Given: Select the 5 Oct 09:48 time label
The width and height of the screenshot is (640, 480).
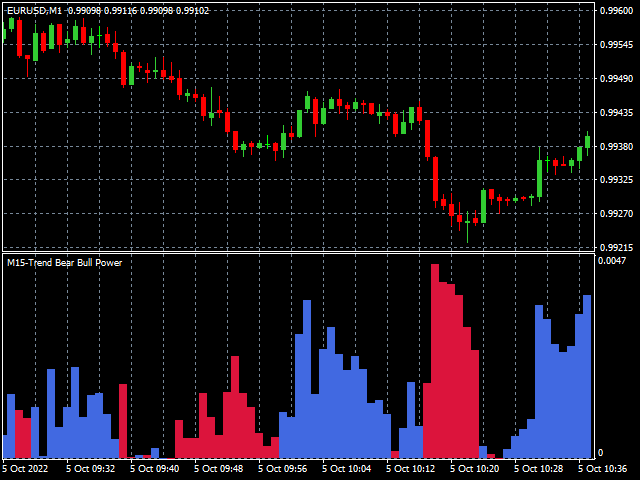Looking at the screenshot, I should [x=218, y=468].
